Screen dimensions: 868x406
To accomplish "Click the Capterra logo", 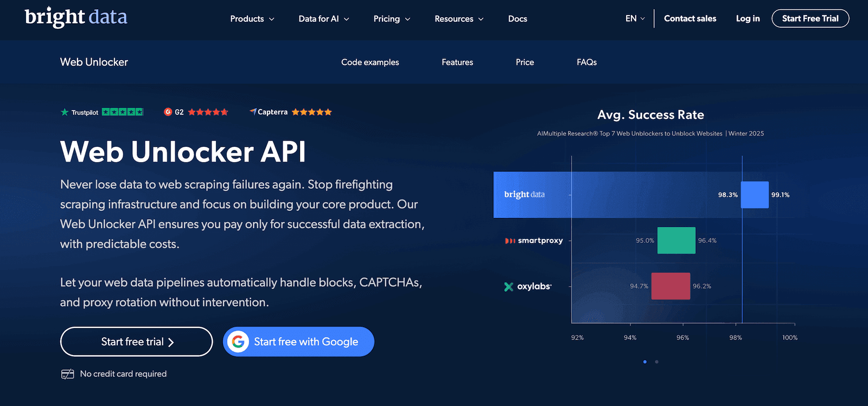I will click(269, 112).
